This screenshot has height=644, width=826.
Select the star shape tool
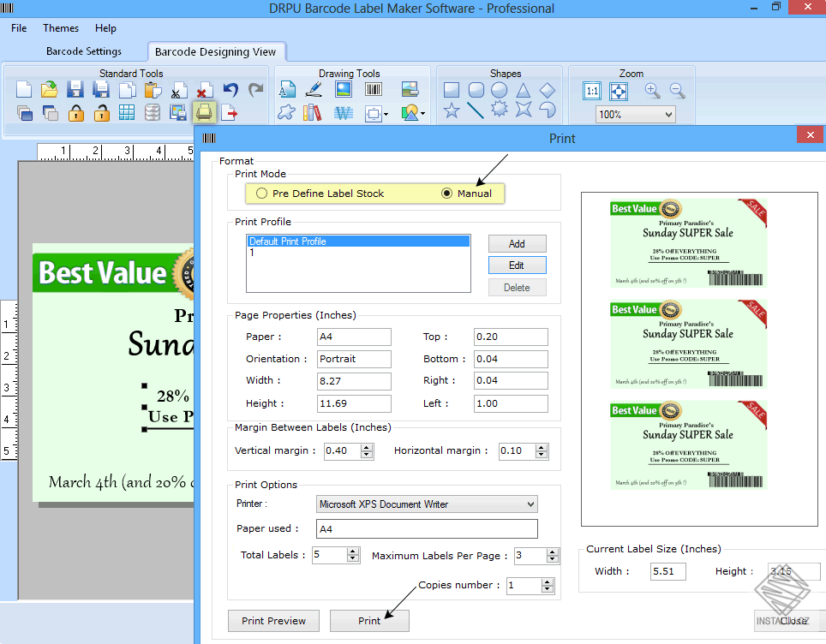click(x=452, y=110)
